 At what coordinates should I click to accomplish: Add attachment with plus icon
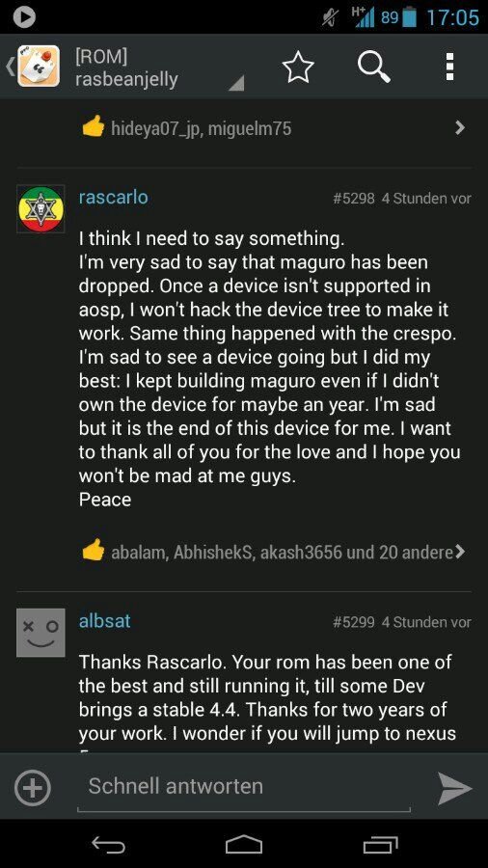pyautogui.click(x=33, y=788)
